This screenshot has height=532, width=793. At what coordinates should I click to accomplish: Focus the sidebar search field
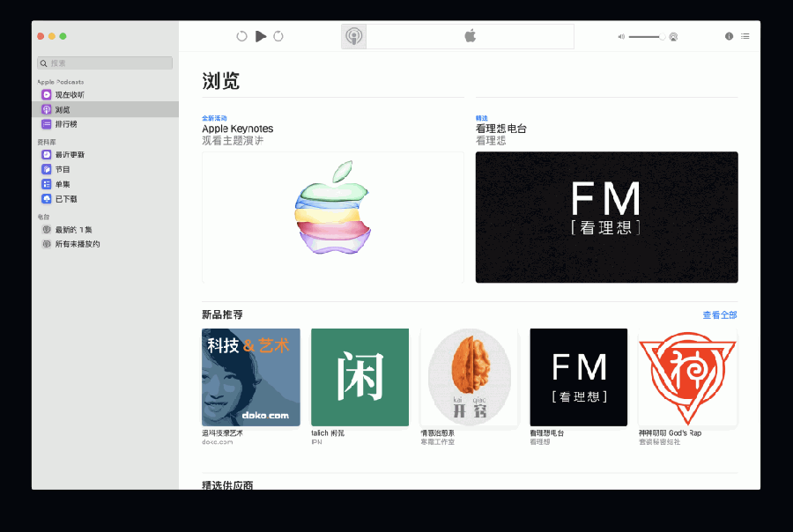point(105,63)
